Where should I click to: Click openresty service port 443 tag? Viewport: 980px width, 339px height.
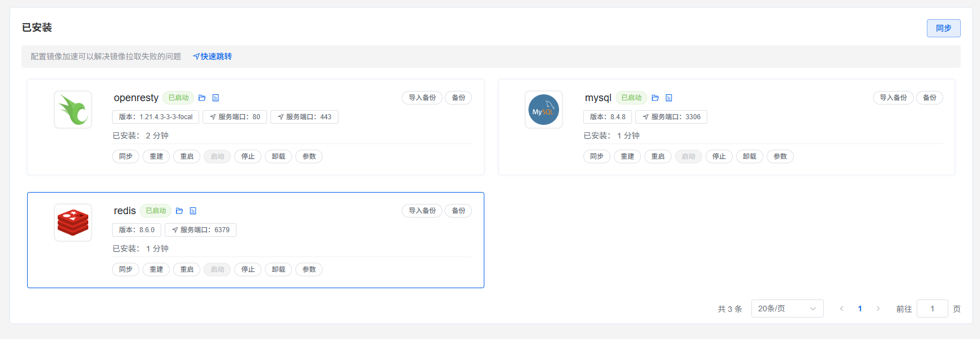tap(304, 117)
